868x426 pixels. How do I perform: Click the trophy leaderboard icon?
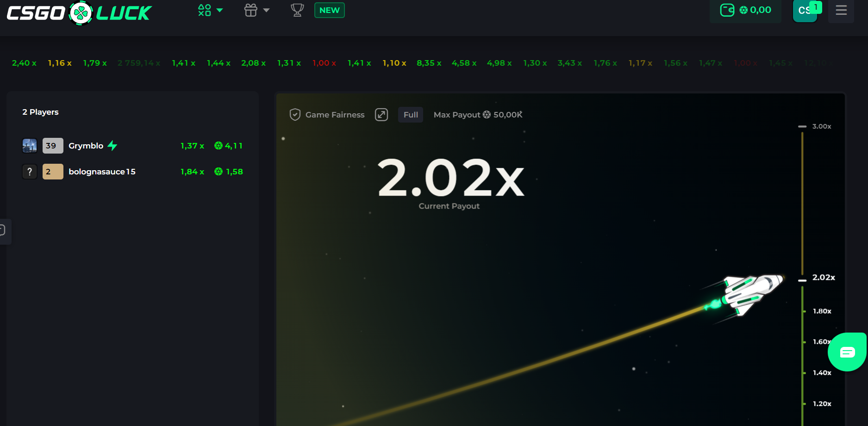[297, 10]
